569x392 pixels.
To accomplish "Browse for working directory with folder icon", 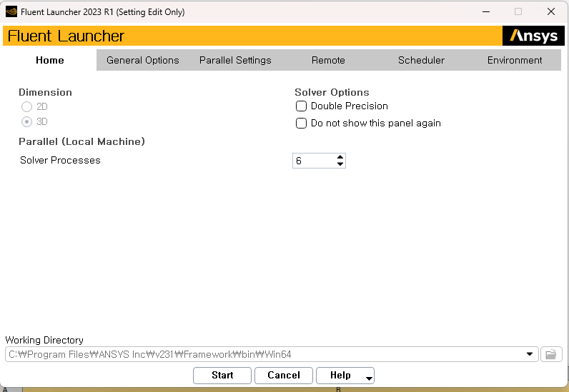I will [x=551, y=354].
